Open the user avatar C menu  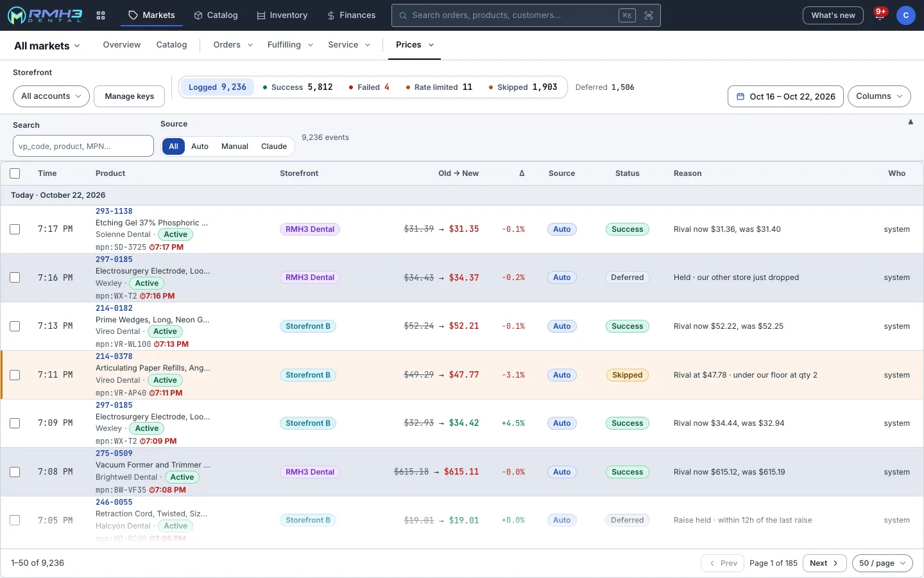pyautogui.click(x=905, y=15)
